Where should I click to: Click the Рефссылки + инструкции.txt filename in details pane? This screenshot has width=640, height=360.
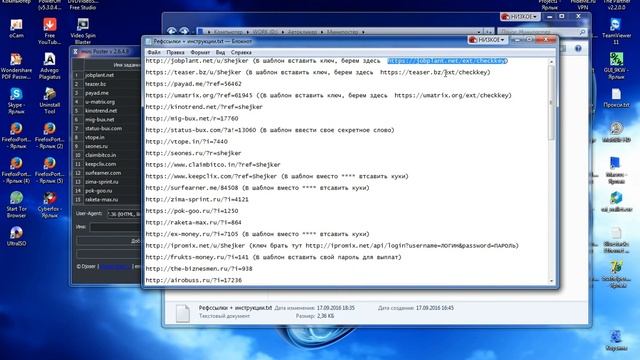click(x=235, y=308)
